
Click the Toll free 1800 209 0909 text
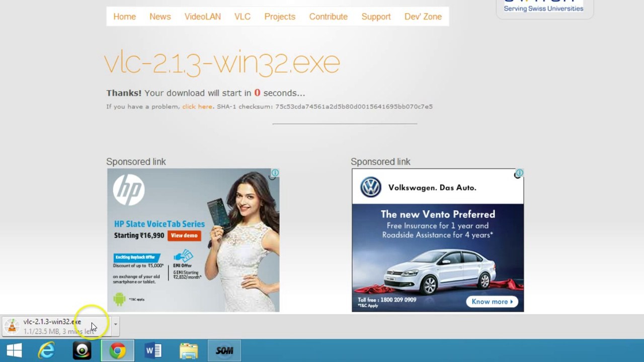click(x=387, y=300)
